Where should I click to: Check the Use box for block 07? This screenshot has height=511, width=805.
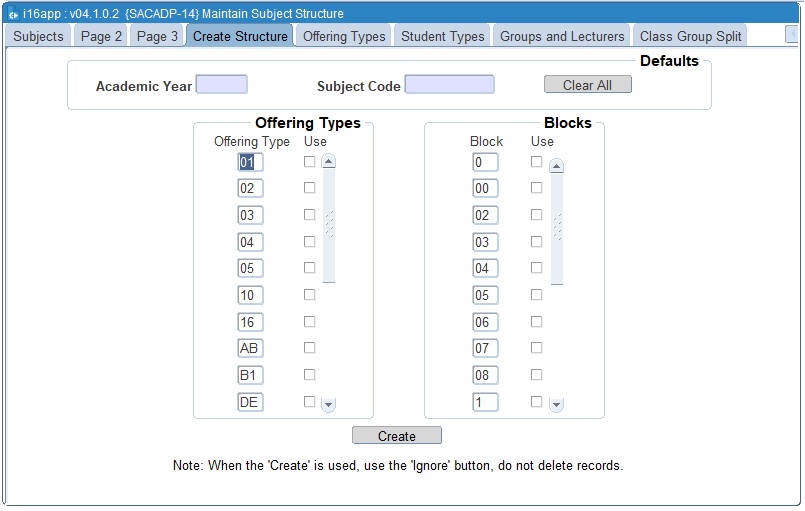click(x=537, y=348)
